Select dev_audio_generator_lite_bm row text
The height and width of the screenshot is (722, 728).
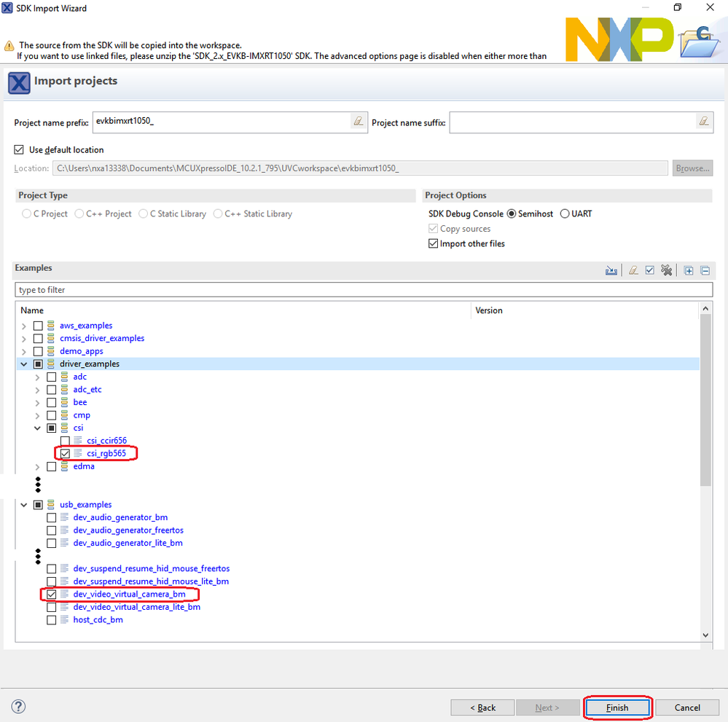[128, 543]
